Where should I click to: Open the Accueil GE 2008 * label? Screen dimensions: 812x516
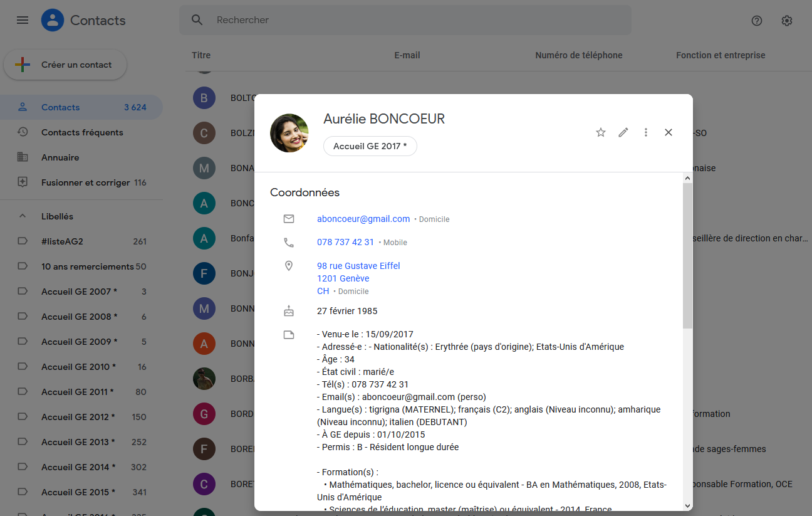[81, 317]
